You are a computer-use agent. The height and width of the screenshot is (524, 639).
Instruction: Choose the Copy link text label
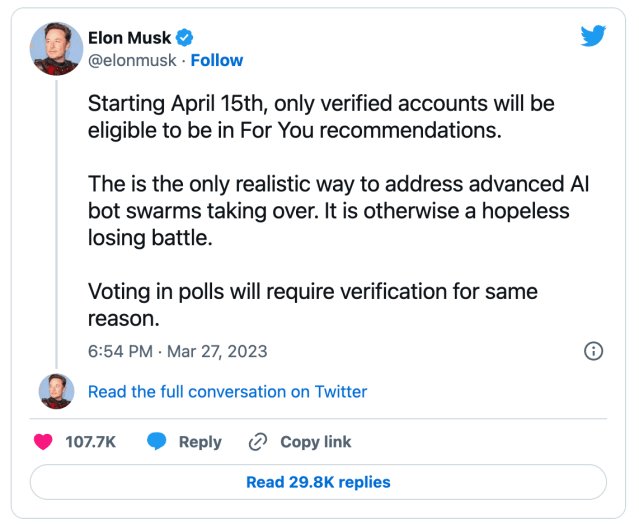tap(315, 441)
